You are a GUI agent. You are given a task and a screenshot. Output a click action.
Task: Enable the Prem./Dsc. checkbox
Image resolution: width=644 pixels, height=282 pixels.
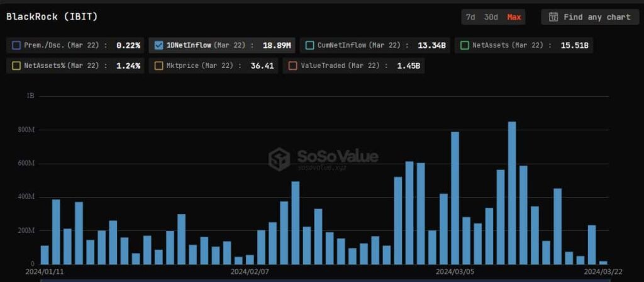[x=16, y=45]
